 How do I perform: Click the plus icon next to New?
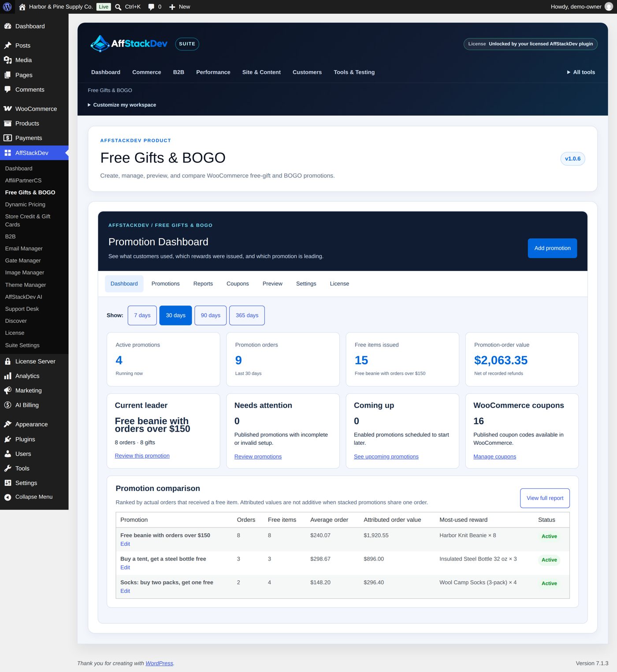click(x=172, y=7)
